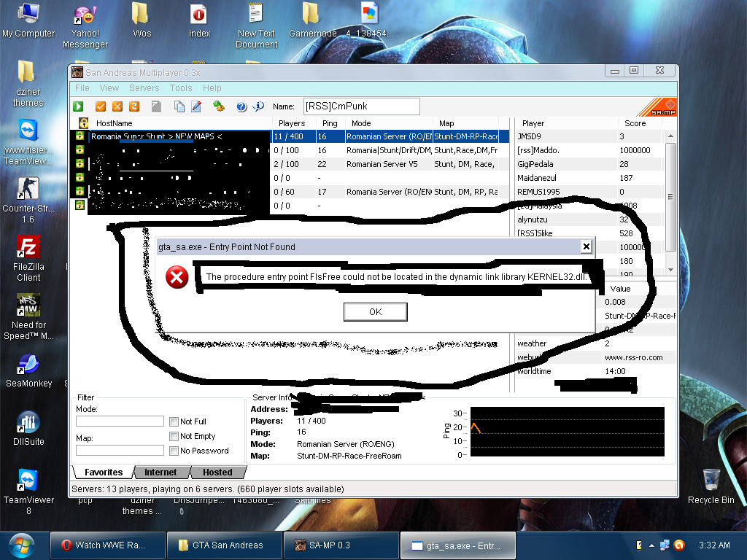Open SeaMonkey desktop shortcut

(x=28, y=371)
